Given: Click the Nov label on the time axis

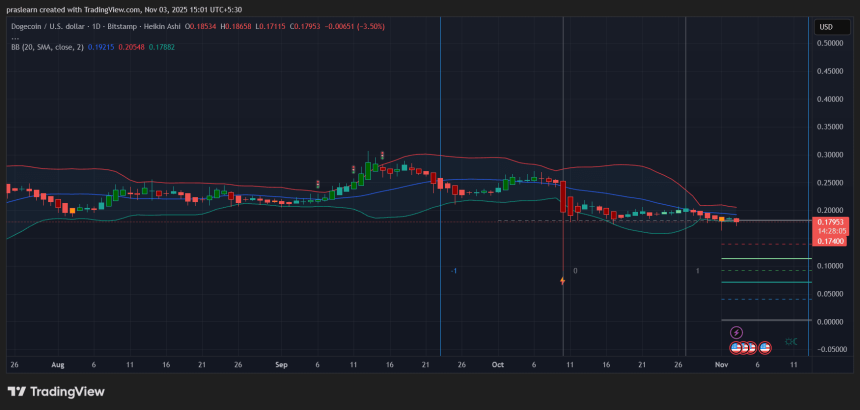Looking at the screenshot, I should pyautogui.click(x=721, y=366).
